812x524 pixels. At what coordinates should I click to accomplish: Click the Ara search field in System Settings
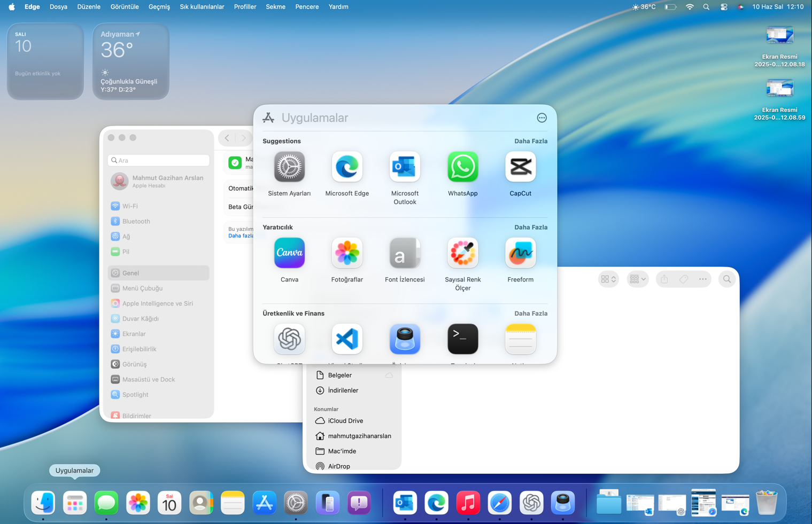click(x=158, y=160)
